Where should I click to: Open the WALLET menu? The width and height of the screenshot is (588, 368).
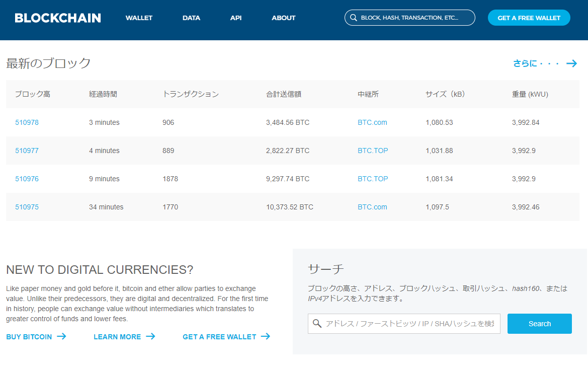tap(139, 18)
